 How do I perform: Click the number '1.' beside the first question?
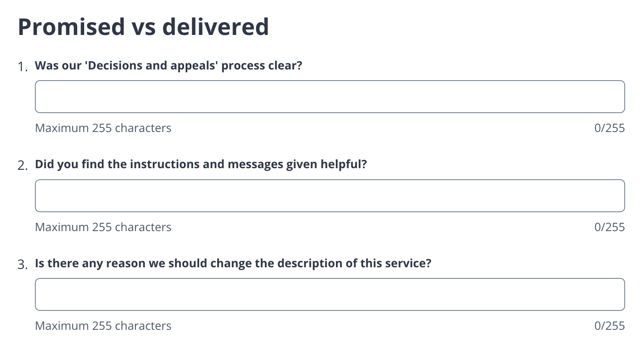pos(22,67)
